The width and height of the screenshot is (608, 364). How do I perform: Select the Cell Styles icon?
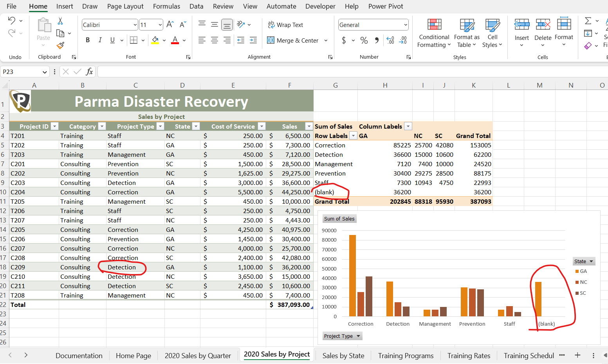click(492, 24)
